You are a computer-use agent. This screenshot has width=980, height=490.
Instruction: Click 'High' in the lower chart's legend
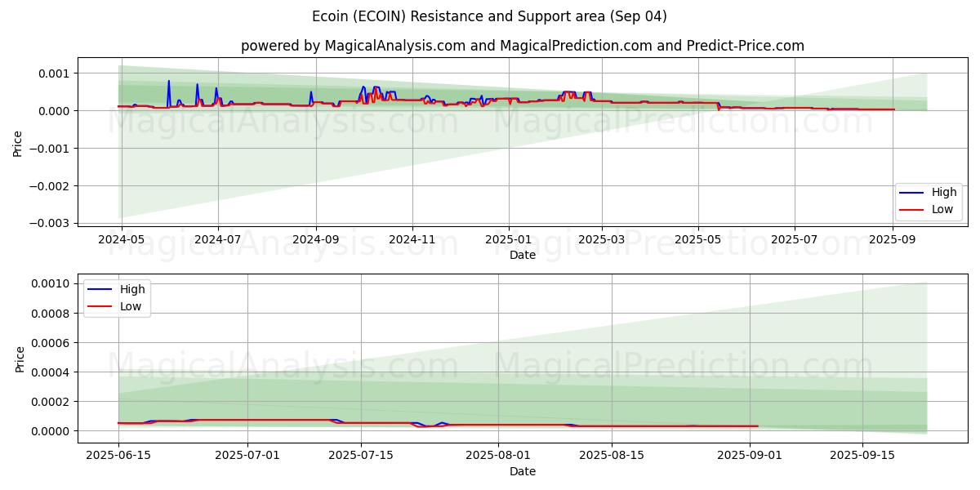[x=132, y=289]
